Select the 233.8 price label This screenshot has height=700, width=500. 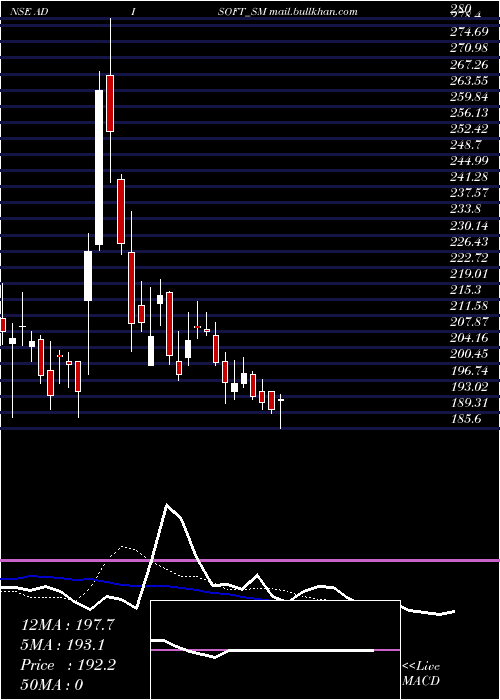coord(465,209)
